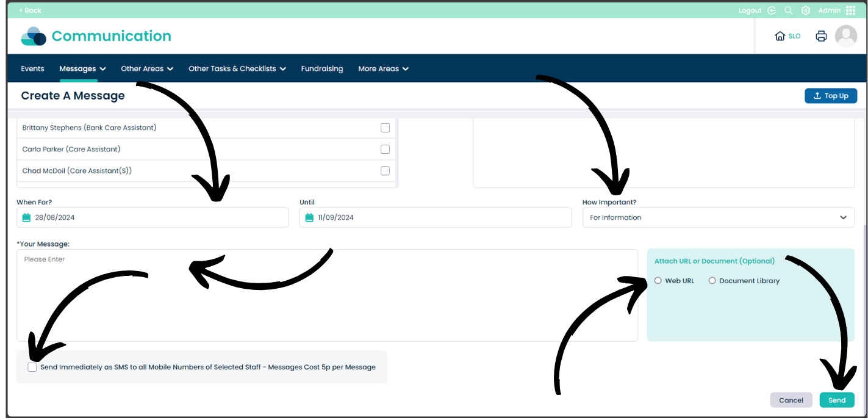868x420 pixels.
Task: Expand Other Tasks & Checklists menu
Action: pos(237,68)
